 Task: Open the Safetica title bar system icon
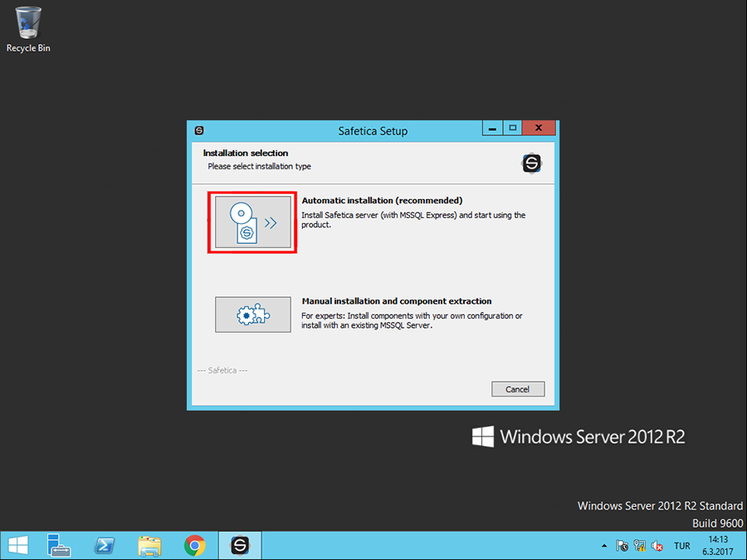pos(199,130)
